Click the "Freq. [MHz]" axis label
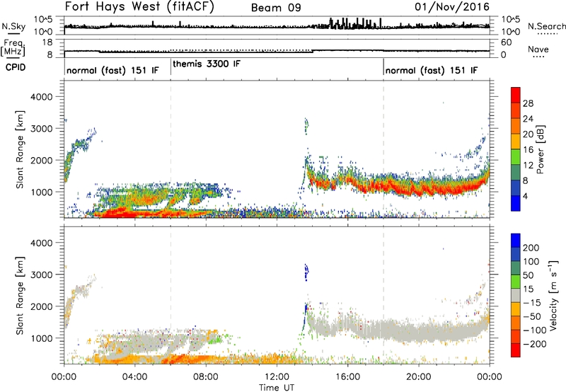The height and width of the screenshot is (392, 566). [x=13, y=48]
